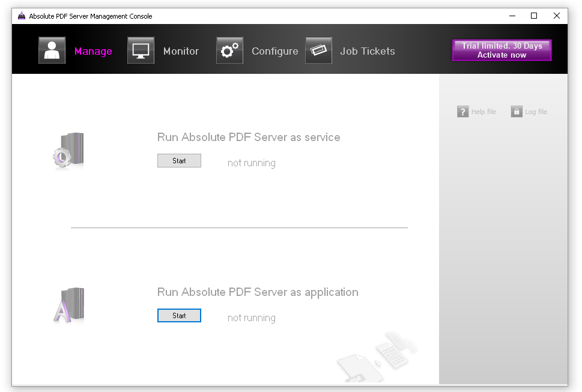Viewport: 582px width, 392px height.
Task: Start Absolute PDF Server as application
Action: coord(179,315)
